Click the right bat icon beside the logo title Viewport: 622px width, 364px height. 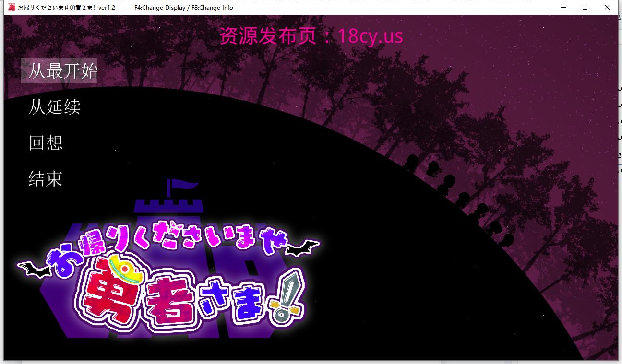tap(302, 248)
